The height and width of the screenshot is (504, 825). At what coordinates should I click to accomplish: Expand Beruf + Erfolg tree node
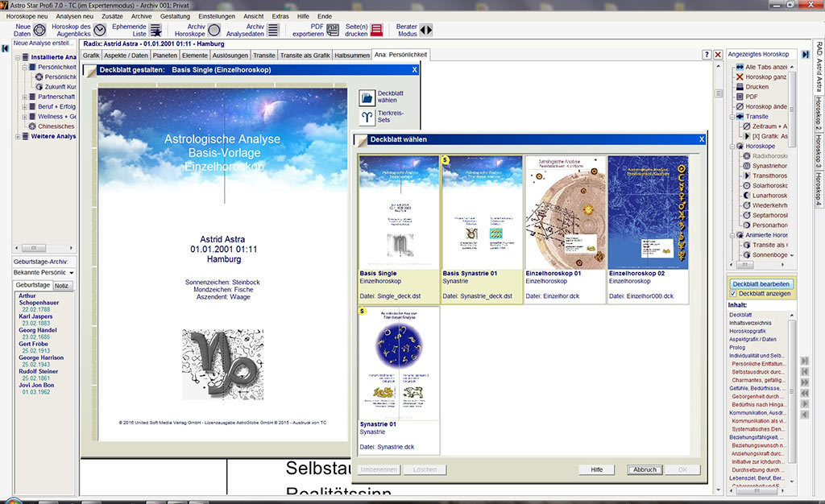[x=25, y=107]
